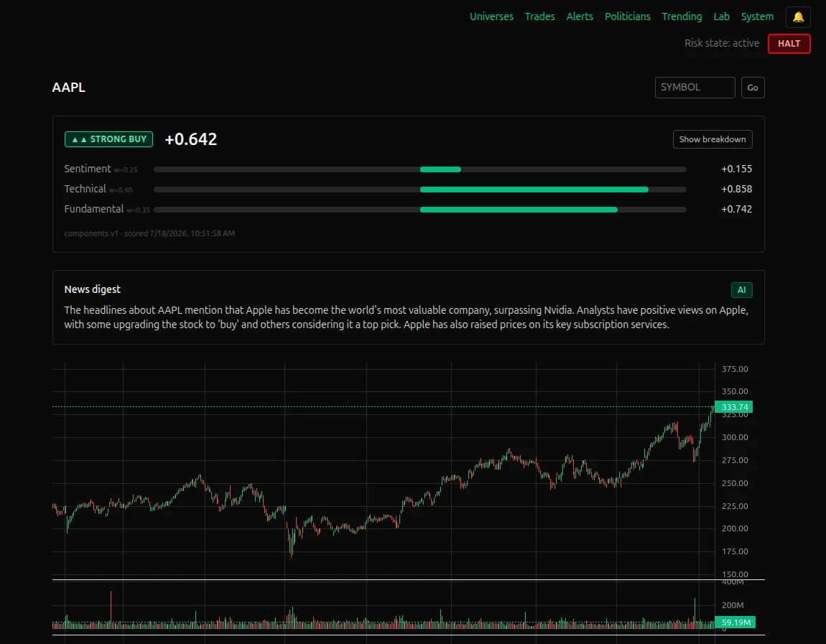Click the 300.00 price axis label
826x644 pixels.
(735, 437)
